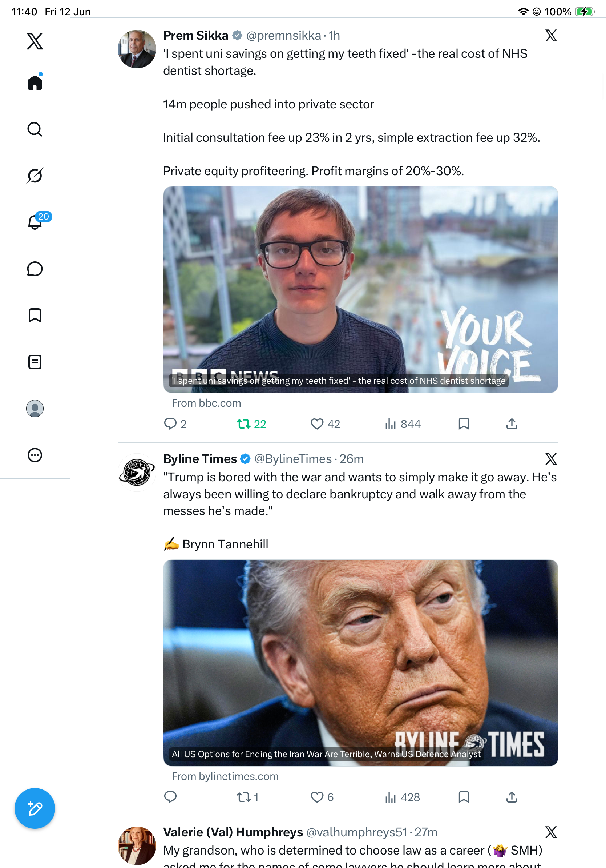Open the Home feed icon
This screenshot has width=606, height=868.
35,82
